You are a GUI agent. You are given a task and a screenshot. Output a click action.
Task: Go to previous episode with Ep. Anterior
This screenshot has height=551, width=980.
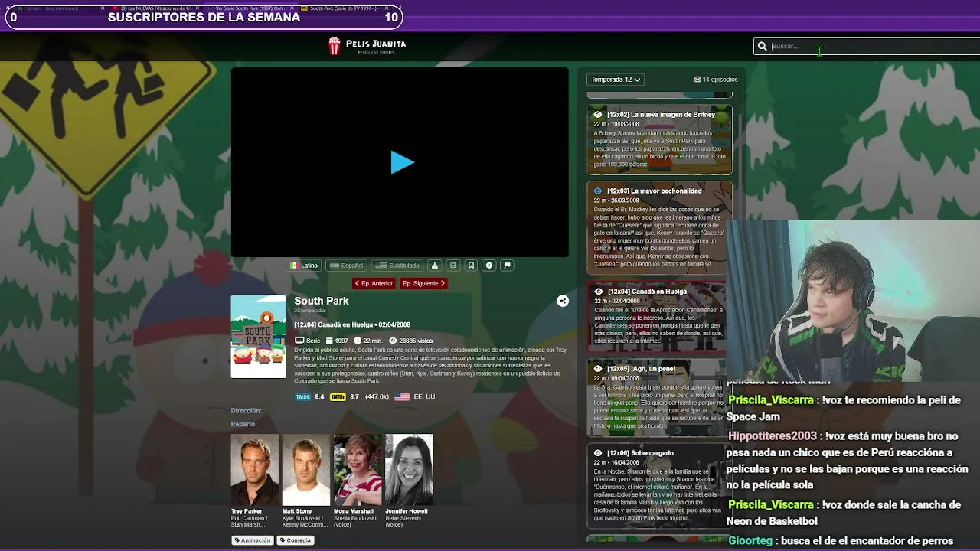(374, 283)
